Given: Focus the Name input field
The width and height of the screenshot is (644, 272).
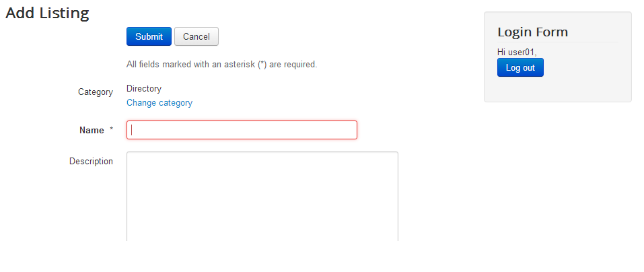Looking at the screenshot, I should [242, 130].
